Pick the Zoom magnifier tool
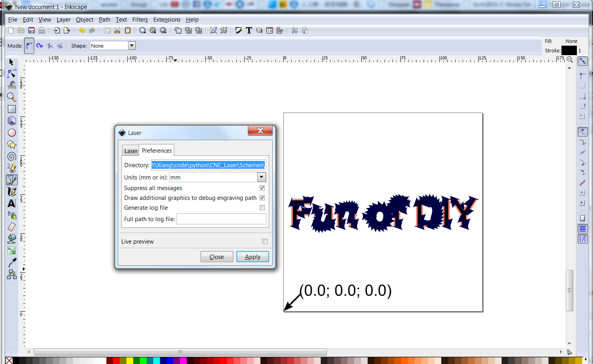The height and width of the screenshot is (364, 593). 12,97
